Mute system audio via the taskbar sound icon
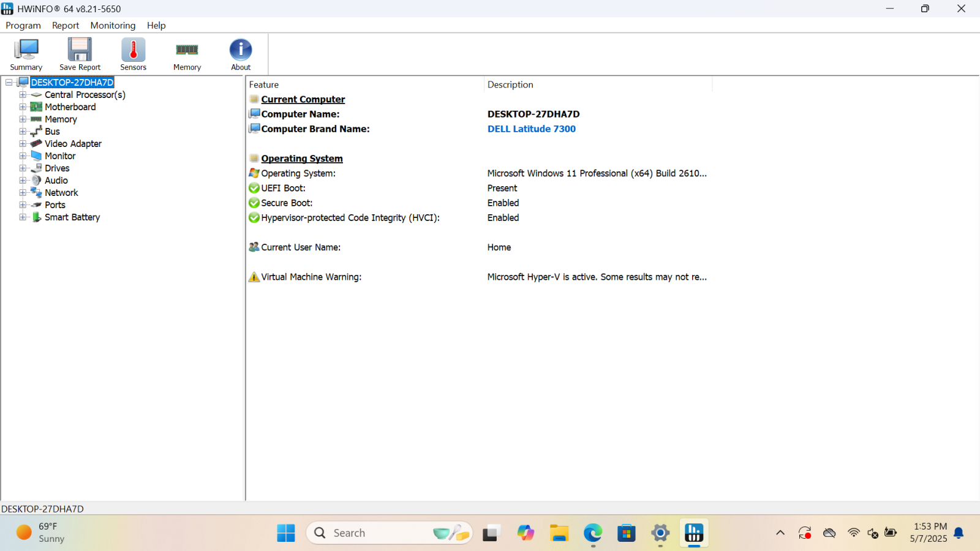The width and height of the screenshot is (980, 551). tap(872, 533)
